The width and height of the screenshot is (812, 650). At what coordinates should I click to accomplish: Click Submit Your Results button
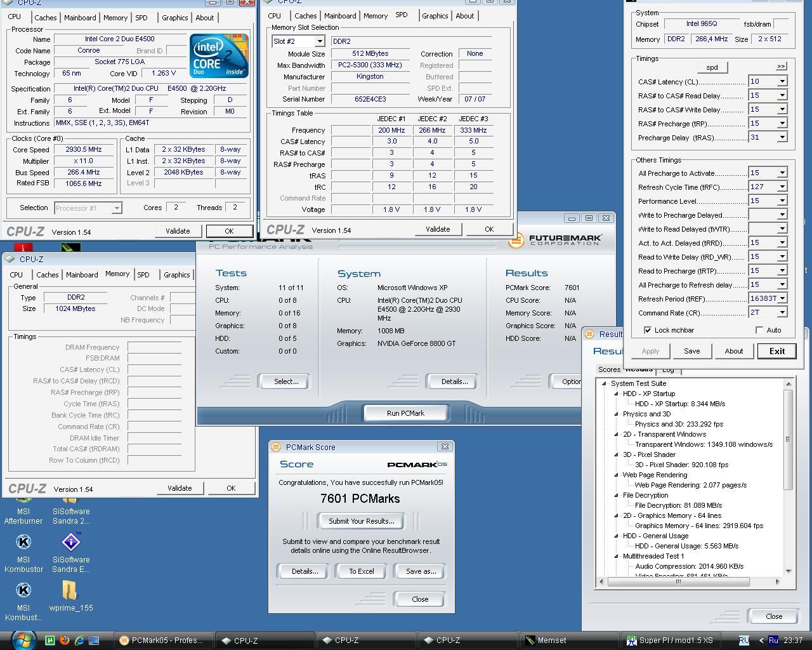coord(361,521)
